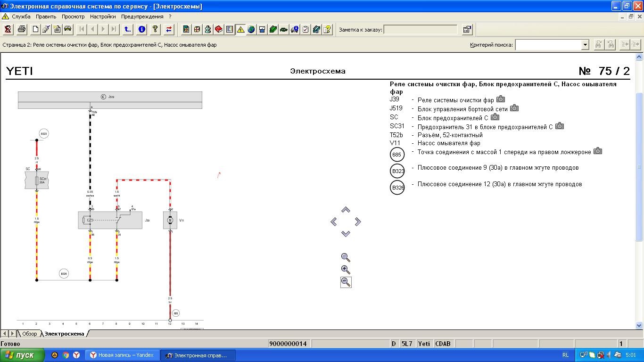Click the red book toolbar icon

tap(219, 29)
